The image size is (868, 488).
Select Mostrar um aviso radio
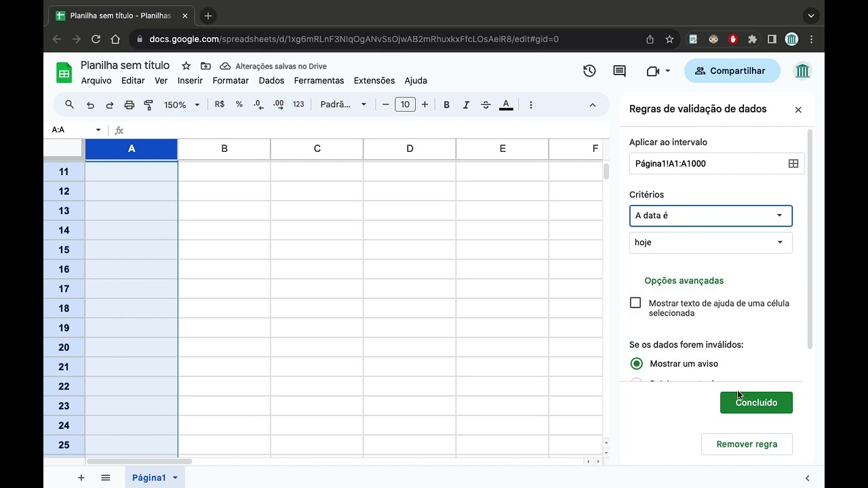[636, 364]
